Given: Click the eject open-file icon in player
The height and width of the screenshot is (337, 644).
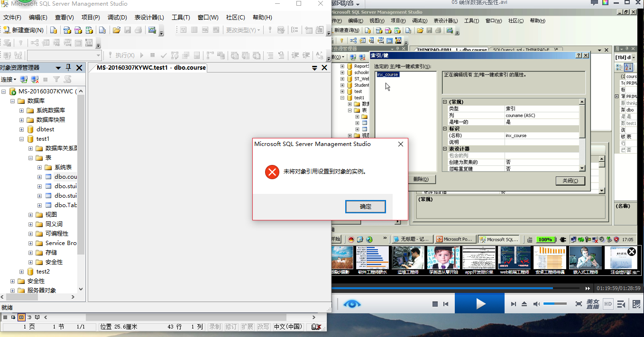Looking at the screenshot, I should point(524,304).
